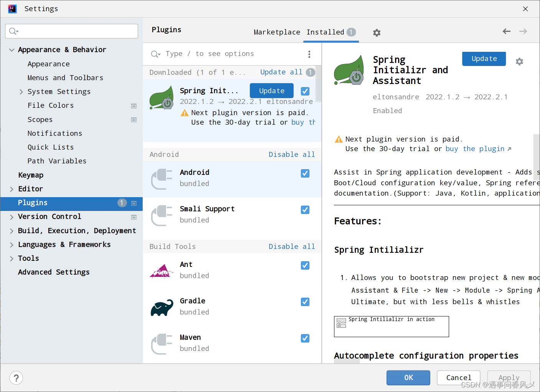540x392 pixels.
Task: Toggle the Ant plugin checkbox
Action: click(305, 265)
